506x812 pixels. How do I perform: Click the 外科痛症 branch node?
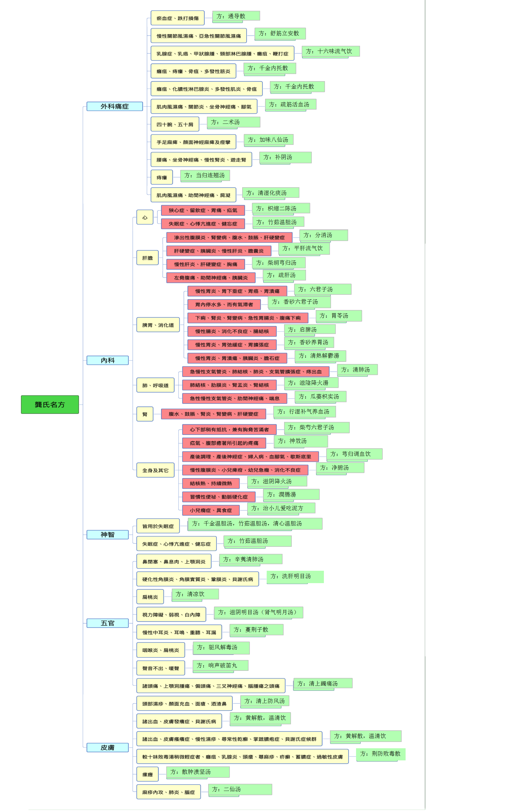(115, 106)
